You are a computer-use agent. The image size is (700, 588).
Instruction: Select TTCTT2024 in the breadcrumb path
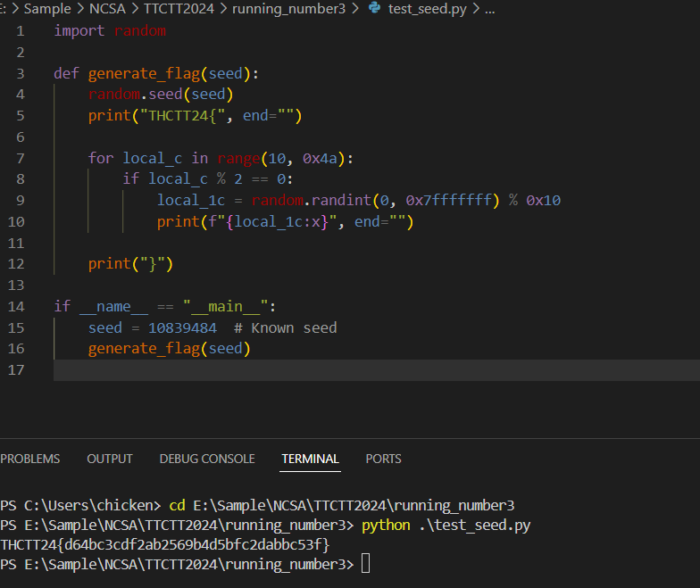[x=179, y=9]
